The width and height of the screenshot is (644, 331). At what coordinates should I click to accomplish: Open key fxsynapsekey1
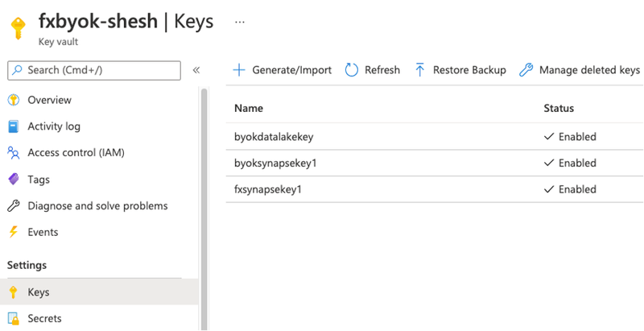pos(268,189)
